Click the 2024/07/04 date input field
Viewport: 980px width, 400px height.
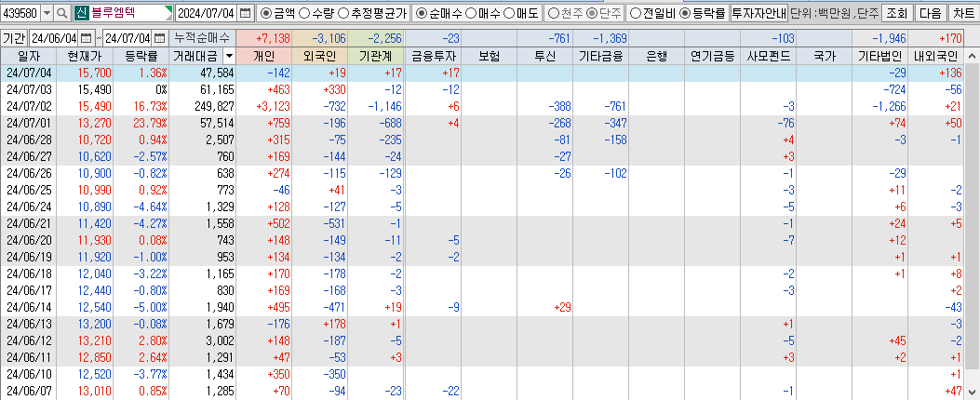tap(207, 12)
